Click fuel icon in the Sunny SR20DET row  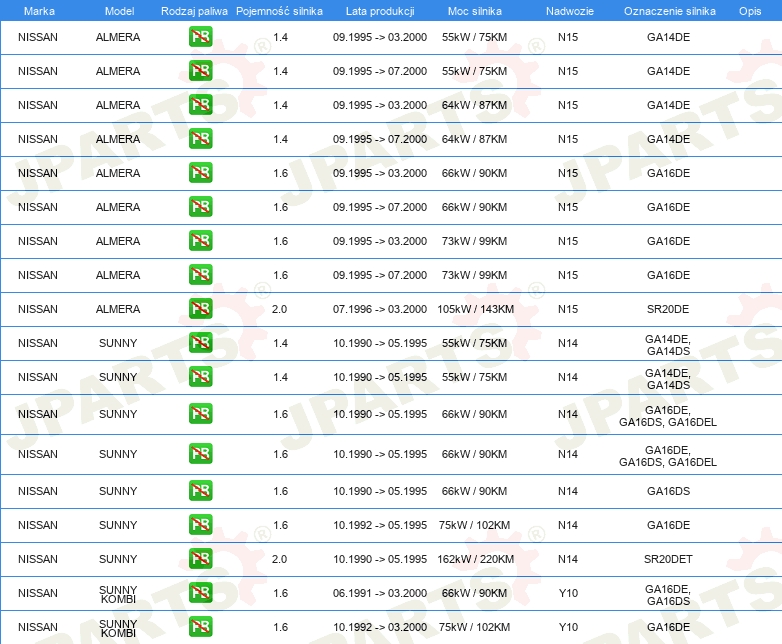(x=200, y=558)
